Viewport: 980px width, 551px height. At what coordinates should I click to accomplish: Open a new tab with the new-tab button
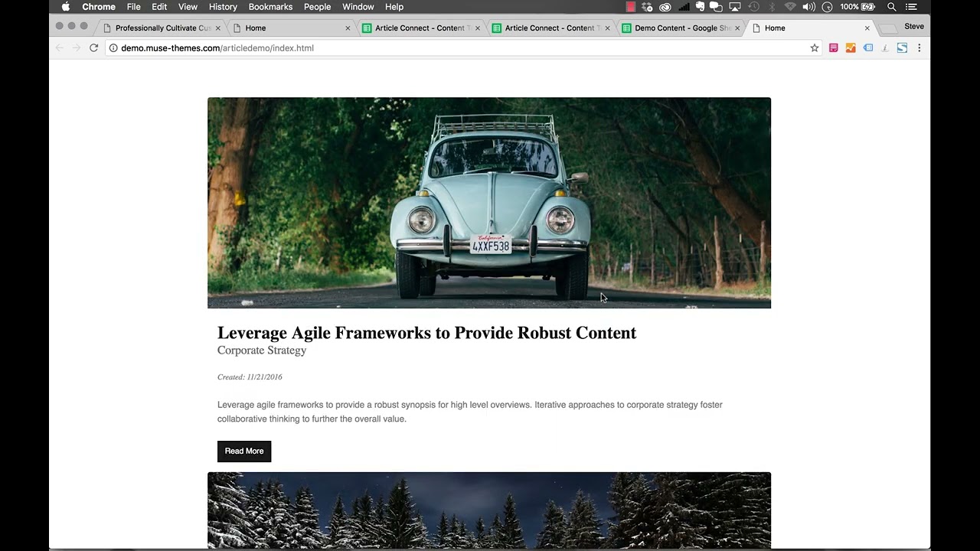tap(888, 28)
